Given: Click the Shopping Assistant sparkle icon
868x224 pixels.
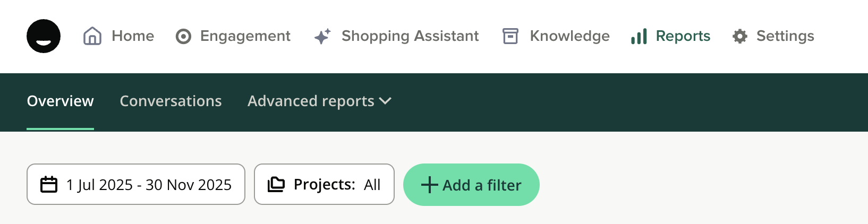Looking at the screenshot, I should 322,36.
